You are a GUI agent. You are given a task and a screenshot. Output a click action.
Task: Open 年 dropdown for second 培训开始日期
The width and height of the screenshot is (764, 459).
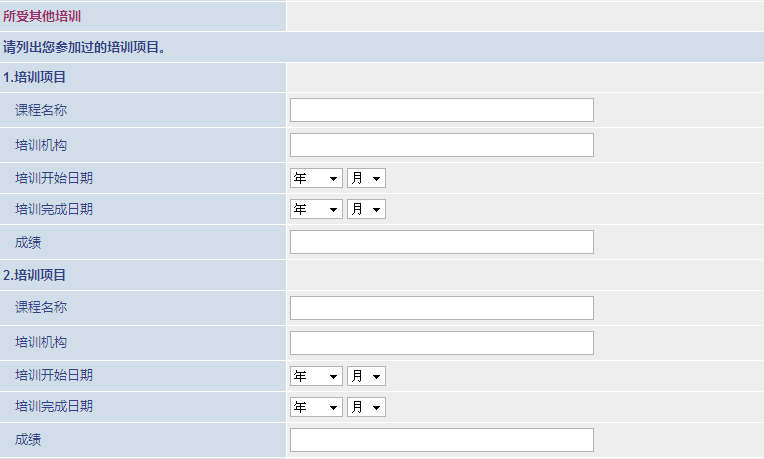tap(316, 376)
